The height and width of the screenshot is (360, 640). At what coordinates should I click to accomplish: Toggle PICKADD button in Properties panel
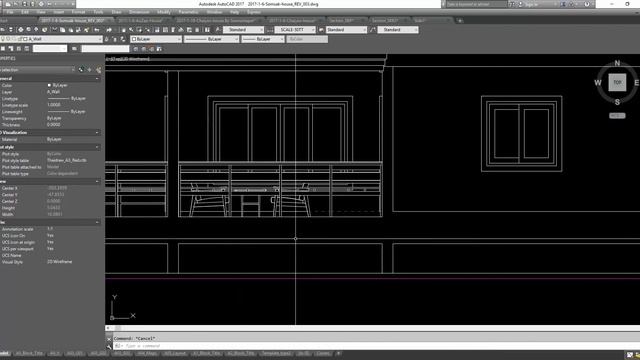[x=81, y=69]
